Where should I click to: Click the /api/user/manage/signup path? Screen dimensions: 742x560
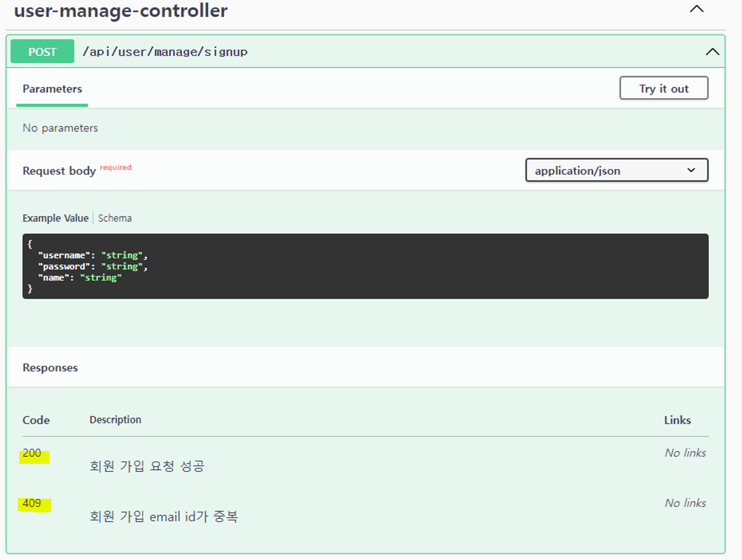click(x=165, y=52)
